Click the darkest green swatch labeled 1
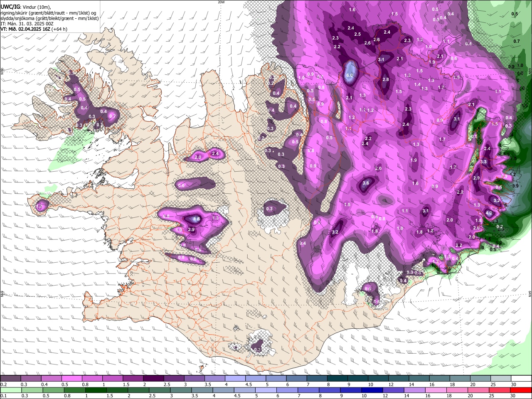 pyautogui.click(x=96, y=390)
